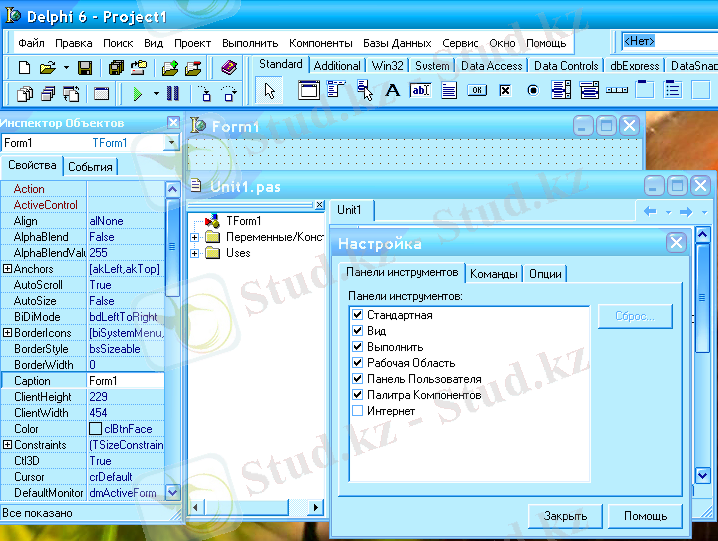Screen dimensions: 718x541
Task: Click the Закрыть button
Action: click(x=565, y=516)
